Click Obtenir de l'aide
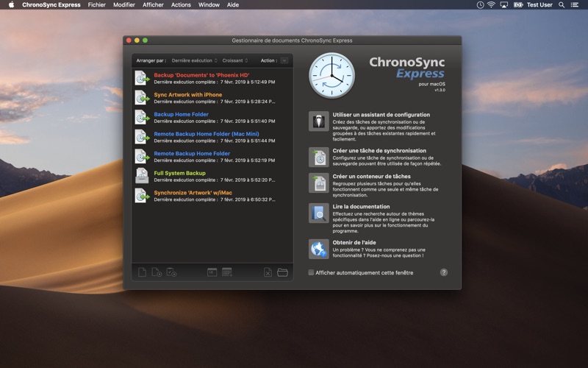This screenshot has height=368, width=588. pos(354,243)
